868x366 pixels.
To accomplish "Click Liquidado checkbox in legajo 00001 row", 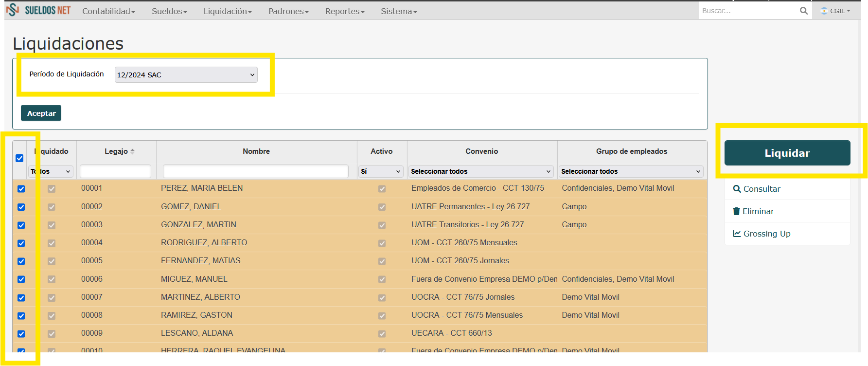I will point(52,189).
